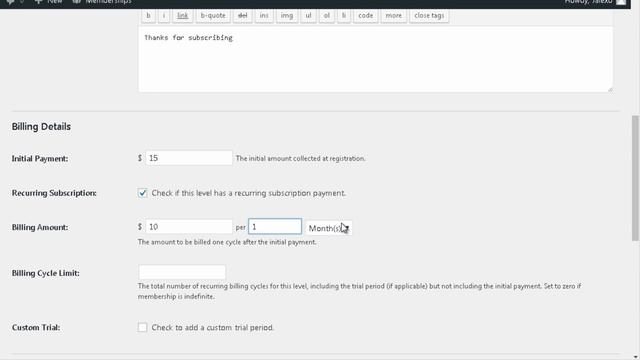Click the italic 'i' quicktag button
The image size is (640, 360).
(164, 16)
